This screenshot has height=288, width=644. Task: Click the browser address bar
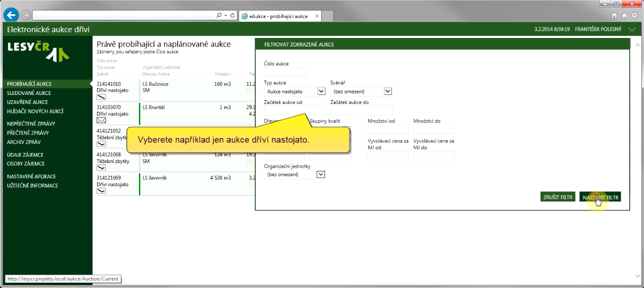click(124, 16)
